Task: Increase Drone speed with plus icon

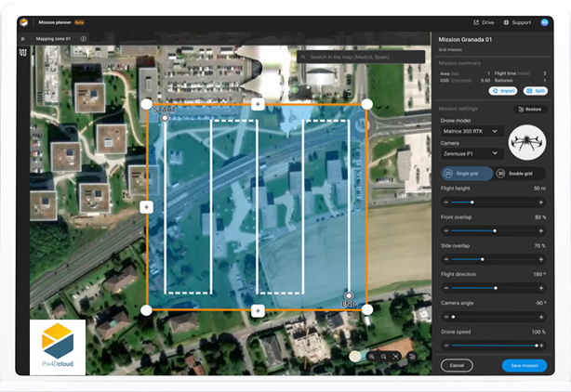Action: tap(541, 346)
